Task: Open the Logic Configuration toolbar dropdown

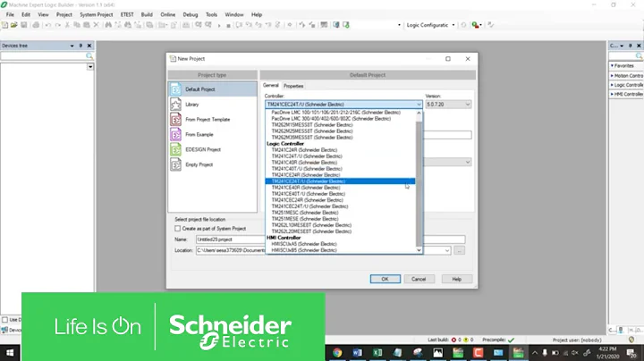Action: [x=453, y=25]
